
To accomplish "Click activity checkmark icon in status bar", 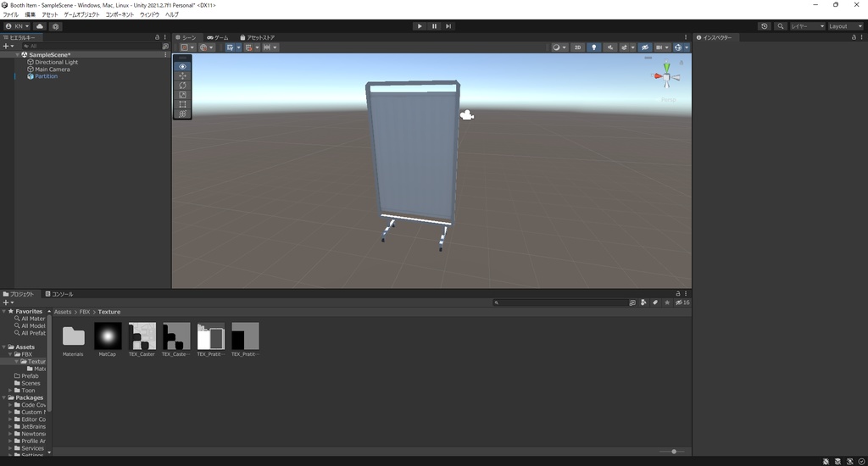I will 861,462.
